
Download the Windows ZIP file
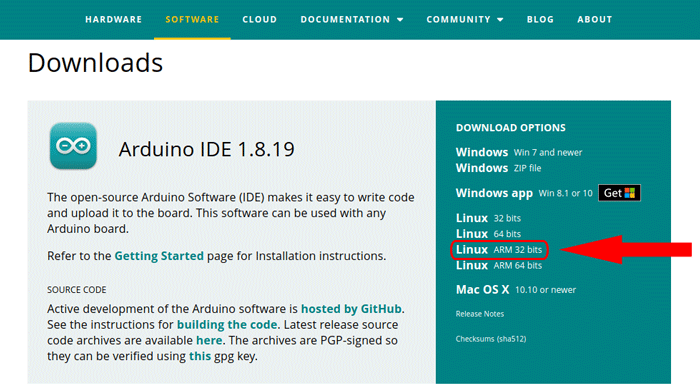498,168
